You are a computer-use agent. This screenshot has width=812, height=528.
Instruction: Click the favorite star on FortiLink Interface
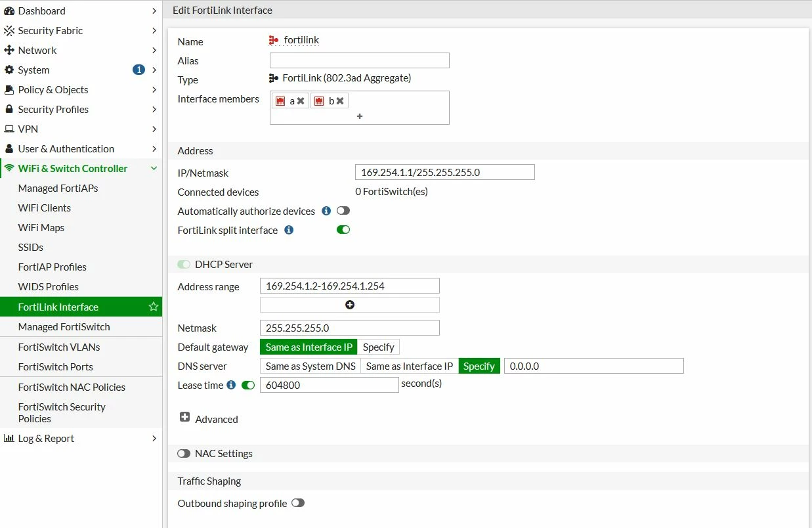coord(154,307)
